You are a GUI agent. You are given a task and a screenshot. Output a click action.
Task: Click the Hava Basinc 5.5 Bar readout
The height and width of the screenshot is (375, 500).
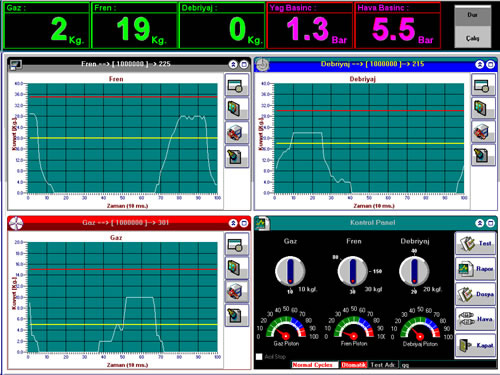398,26
